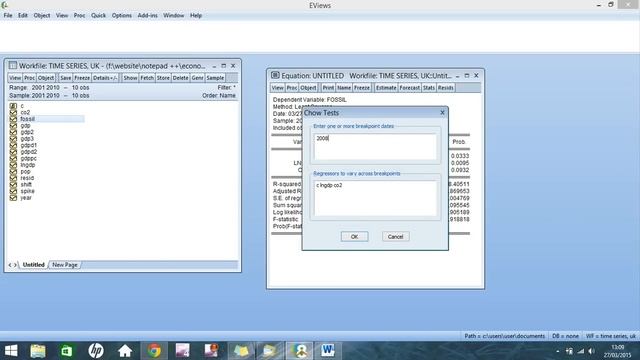Viewport: 640px width, 360px height.
Task: Cancel the Chow Tests dialog
Action: 396,237
